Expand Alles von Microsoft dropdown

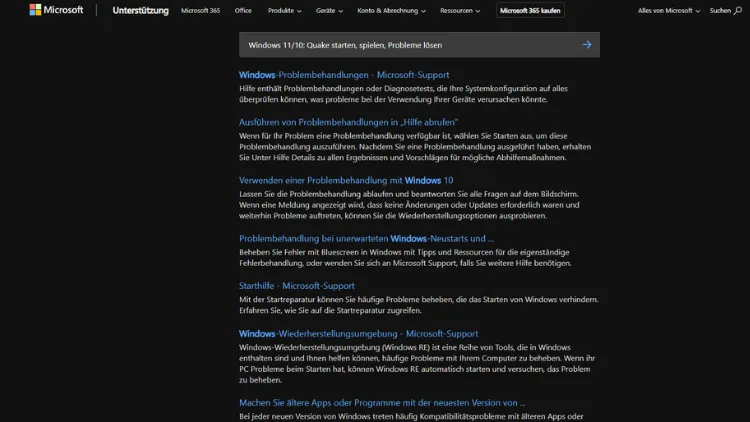[x=669, y=11]
